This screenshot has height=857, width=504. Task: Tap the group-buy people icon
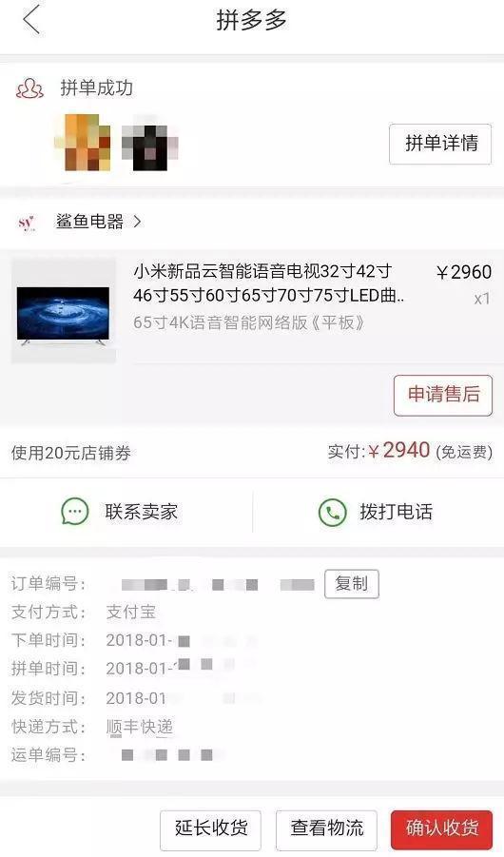click(29, 88)
